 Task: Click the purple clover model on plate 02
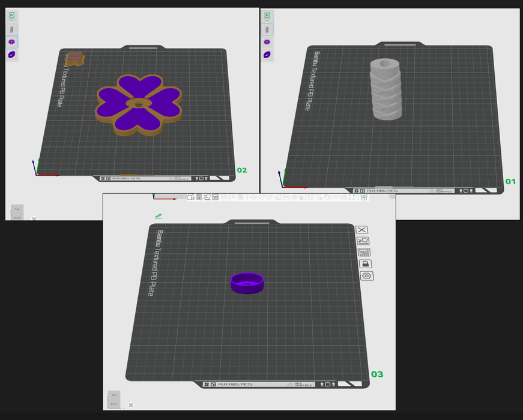click(x=139, y=104)
